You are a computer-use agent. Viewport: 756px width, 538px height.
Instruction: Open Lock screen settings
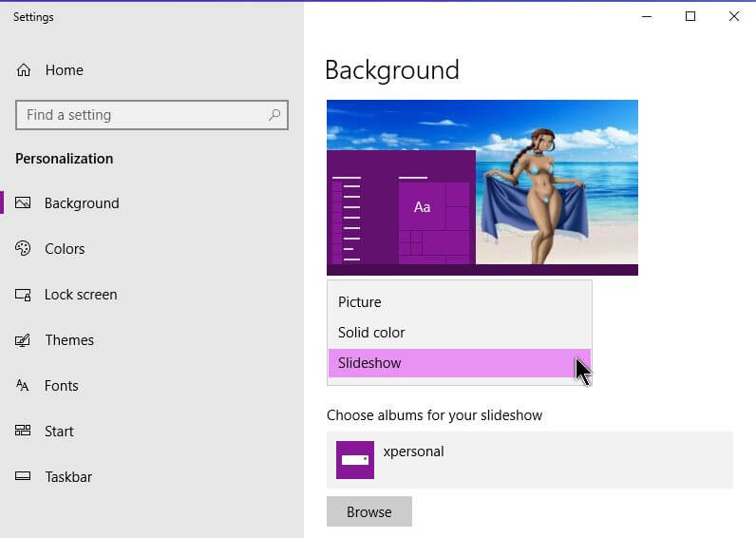[x=81, y=295]
